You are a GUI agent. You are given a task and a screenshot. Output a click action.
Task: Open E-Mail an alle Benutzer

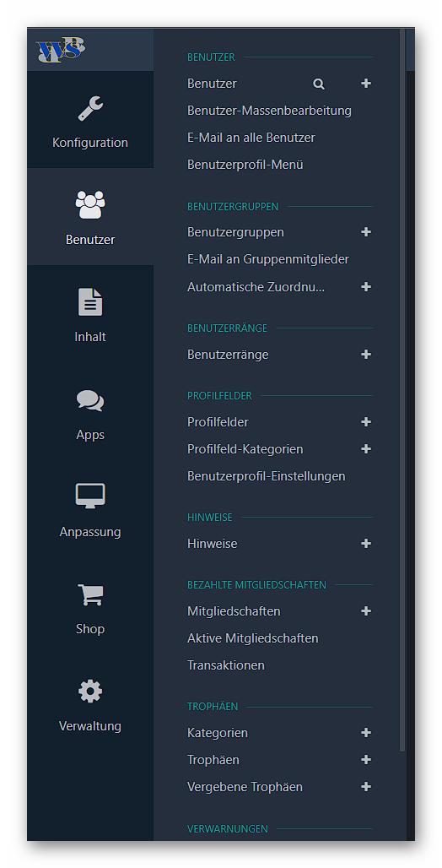click(251, 138)
